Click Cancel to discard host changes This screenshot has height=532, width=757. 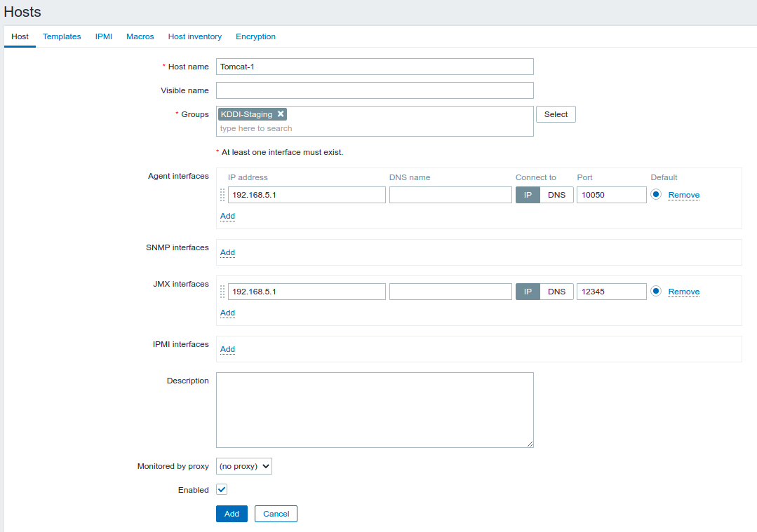(x=275, y=513)
